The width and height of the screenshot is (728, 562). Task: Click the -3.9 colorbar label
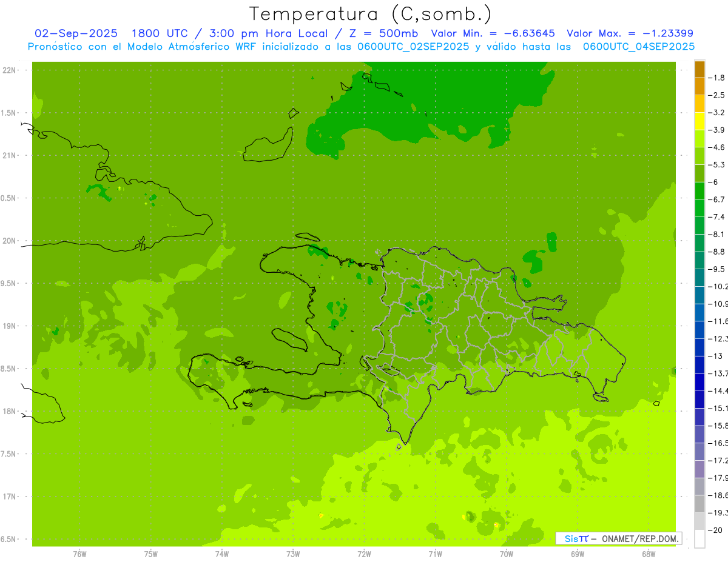click(716, 130)
